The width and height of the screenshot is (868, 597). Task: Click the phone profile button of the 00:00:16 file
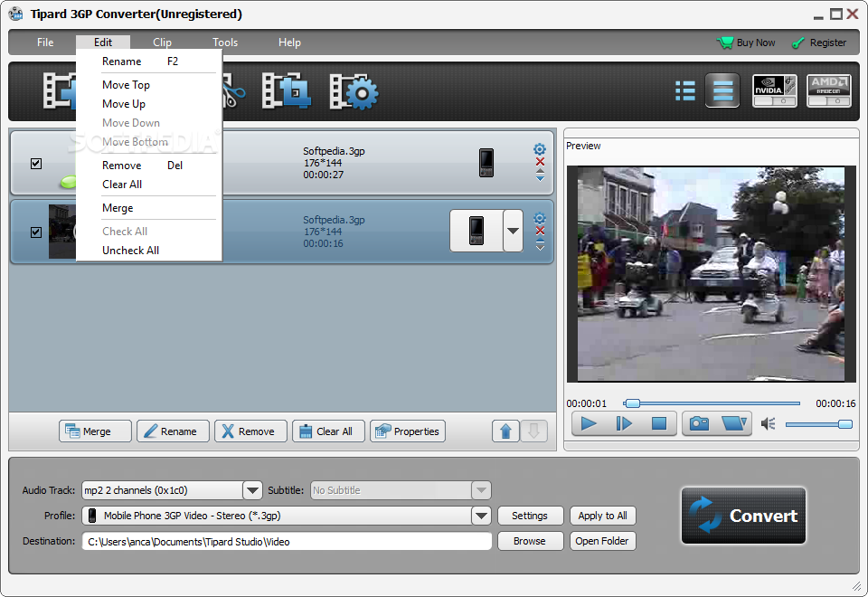[x=476, y=231]
